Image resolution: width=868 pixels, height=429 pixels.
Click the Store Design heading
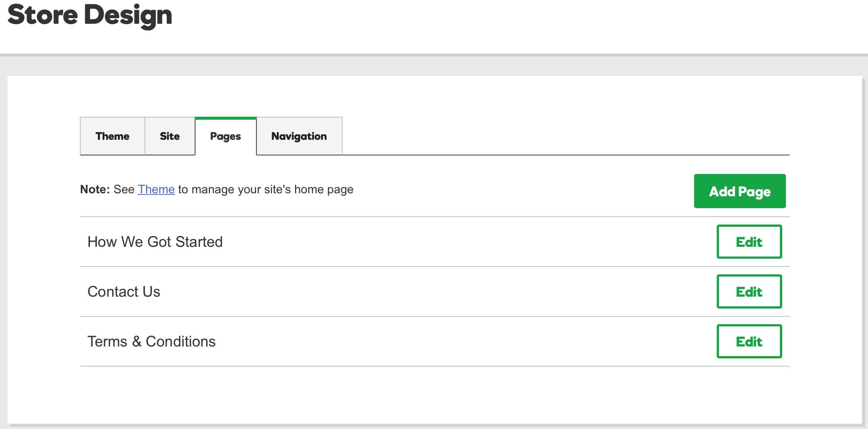[x=90, y=16]
